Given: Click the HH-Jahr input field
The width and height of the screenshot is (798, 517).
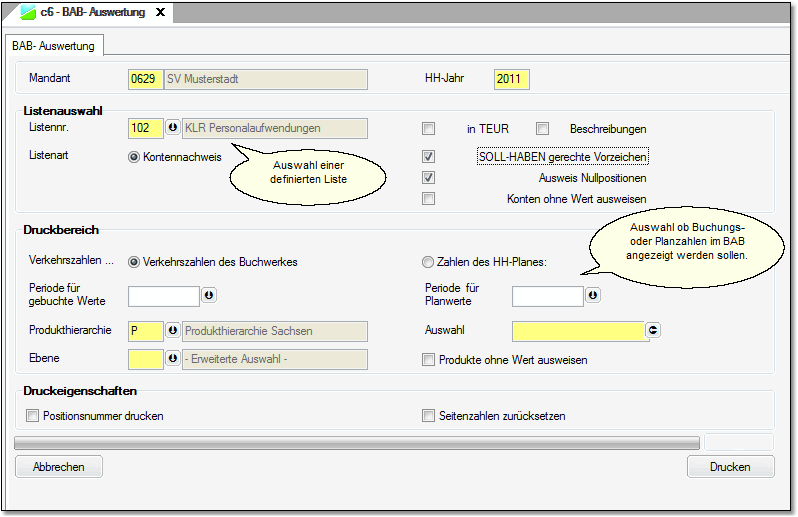Looking at the screenshot, I should pos(511,79).
